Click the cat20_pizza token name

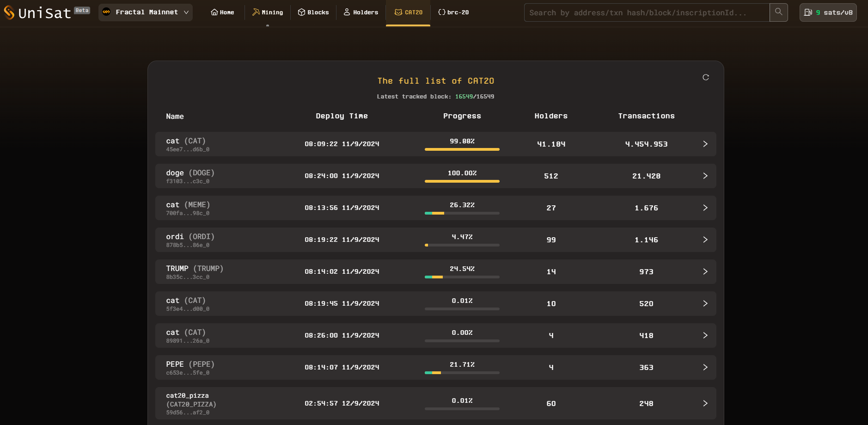[x=191, y=400]
